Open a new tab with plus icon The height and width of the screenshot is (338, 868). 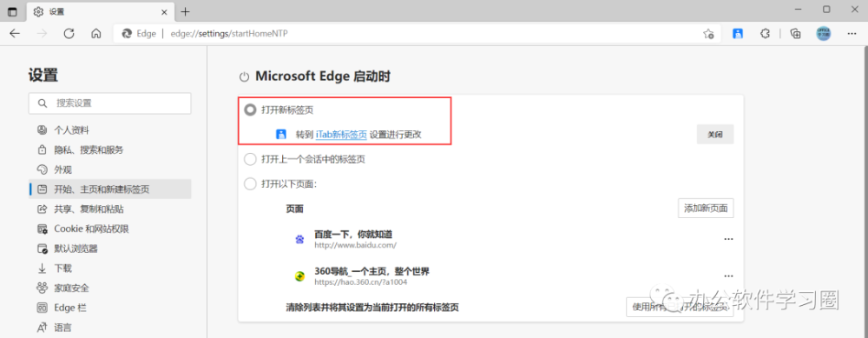186,11
